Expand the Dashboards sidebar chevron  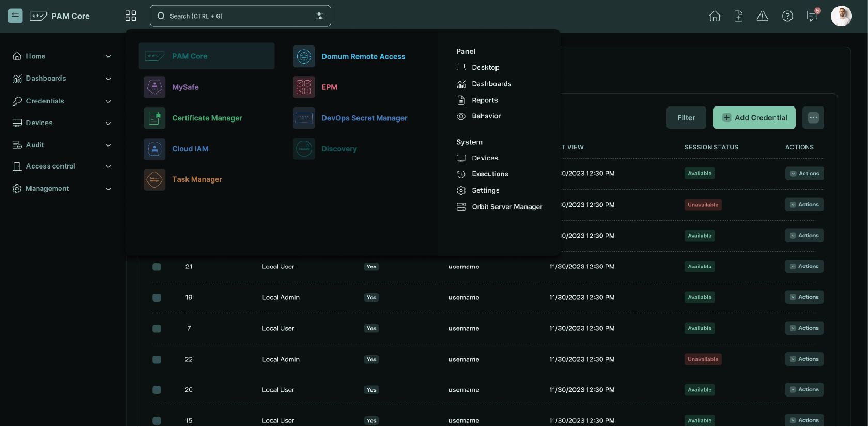coord(109,79)
